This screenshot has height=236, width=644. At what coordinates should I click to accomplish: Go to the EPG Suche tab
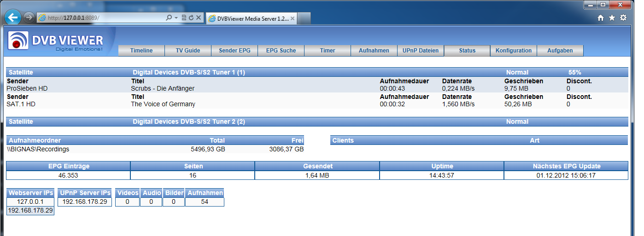pos(281,51)
